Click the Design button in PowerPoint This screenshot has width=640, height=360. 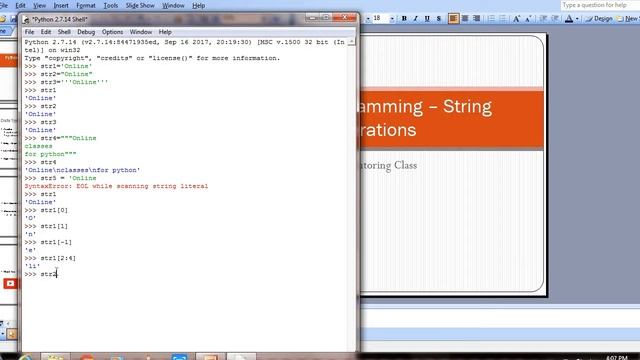pos(599,19)
